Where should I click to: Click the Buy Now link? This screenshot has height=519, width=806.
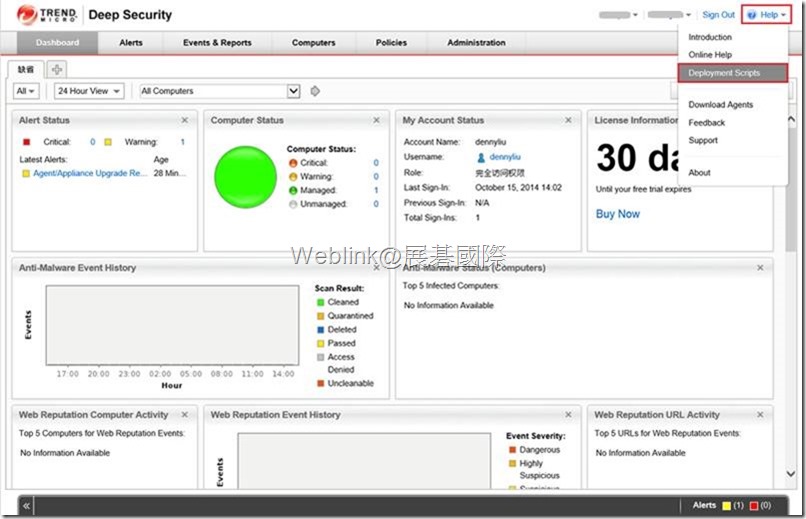click(617, 214)
